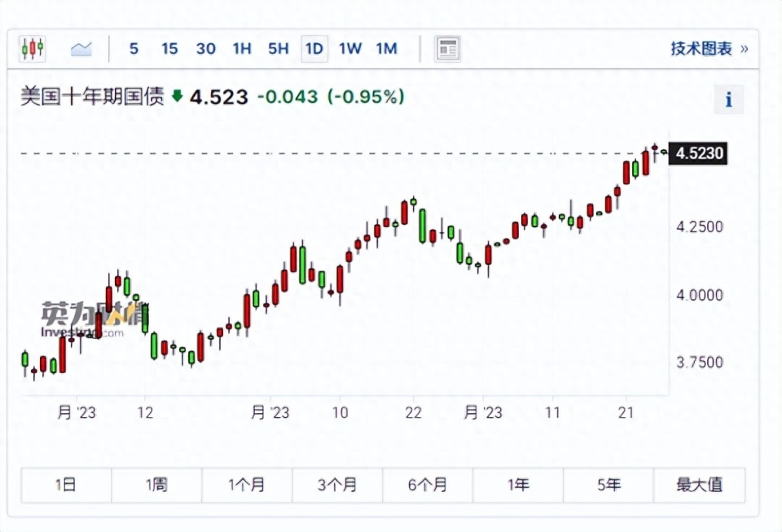
Task: Switch to candlestick chart type
Action: [x=33, y=49]
